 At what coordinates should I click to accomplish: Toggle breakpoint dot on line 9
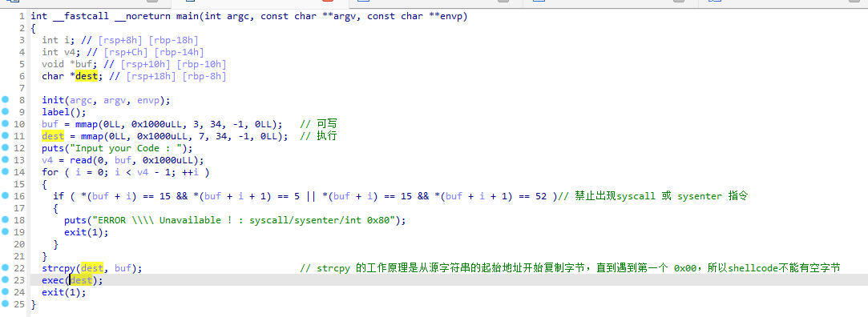(x=5, y=112)
